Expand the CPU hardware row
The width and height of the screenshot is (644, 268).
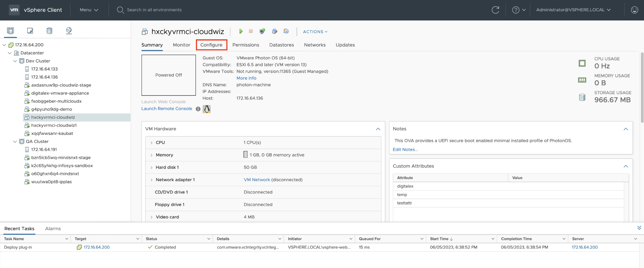click(152, 143)
